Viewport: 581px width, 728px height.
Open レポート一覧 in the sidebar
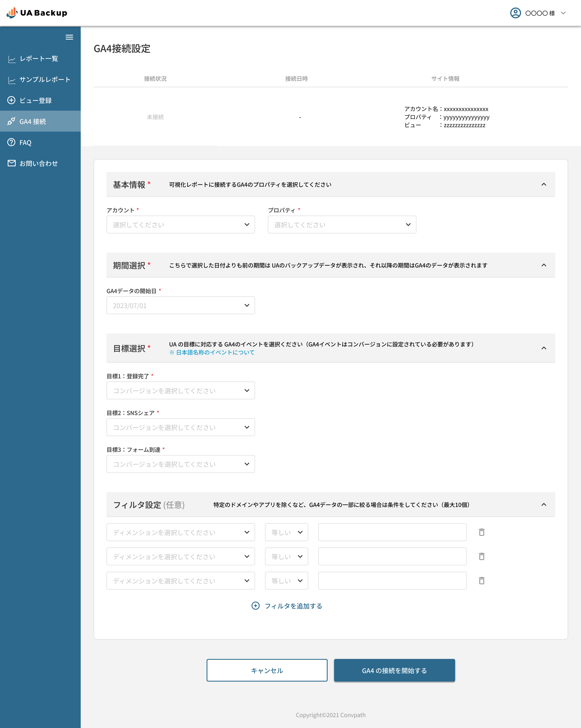(x=39, y=59)
